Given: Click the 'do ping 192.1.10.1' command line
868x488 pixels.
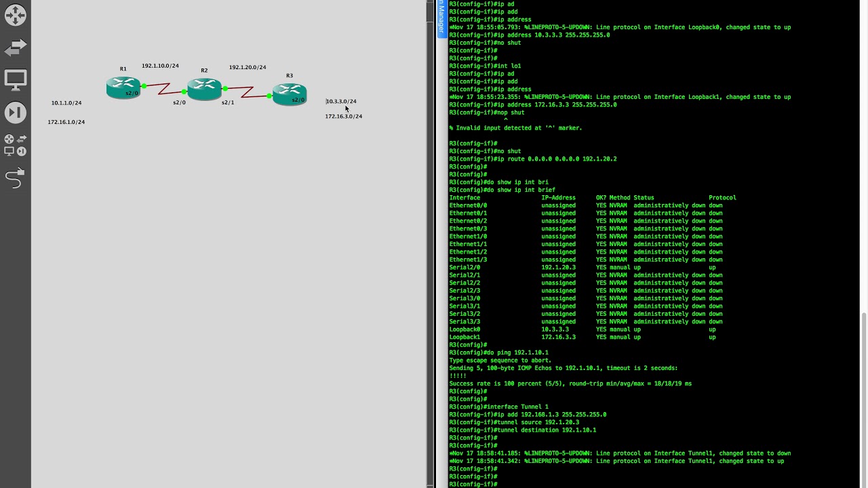Looking at the screenshot, I should pyautogui.click(x=498, y=352).
